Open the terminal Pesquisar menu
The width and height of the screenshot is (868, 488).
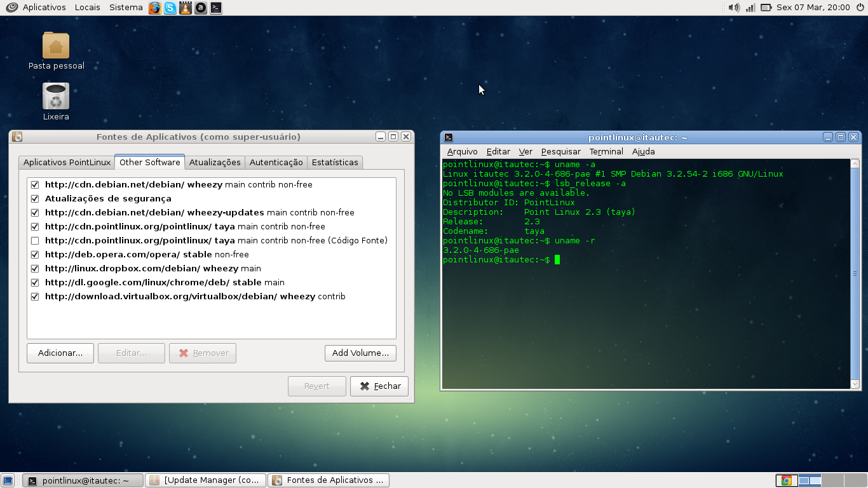(561, 152)
